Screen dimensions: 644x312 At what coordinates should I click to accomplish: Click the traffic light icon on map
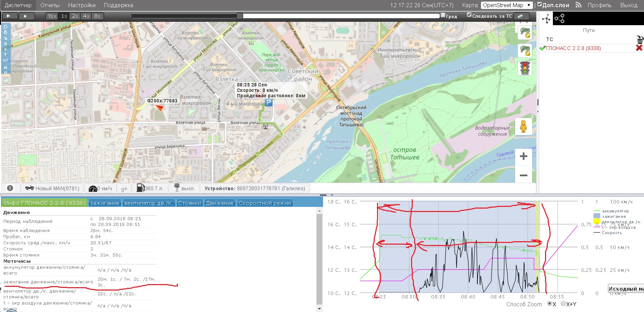(525, 68)
